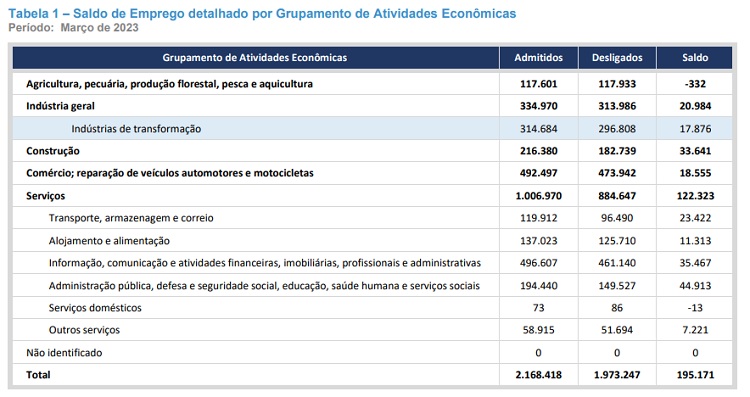Click Serviços domésticos admitidos value 73
This screenshot has height=397, width=750.
(539, 308)
